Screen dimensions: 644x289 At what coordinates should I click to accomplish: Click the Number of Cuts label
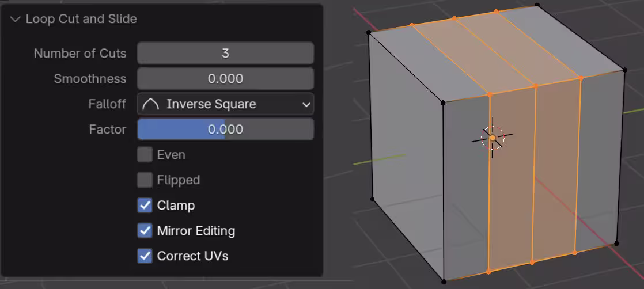pos(80,54)
